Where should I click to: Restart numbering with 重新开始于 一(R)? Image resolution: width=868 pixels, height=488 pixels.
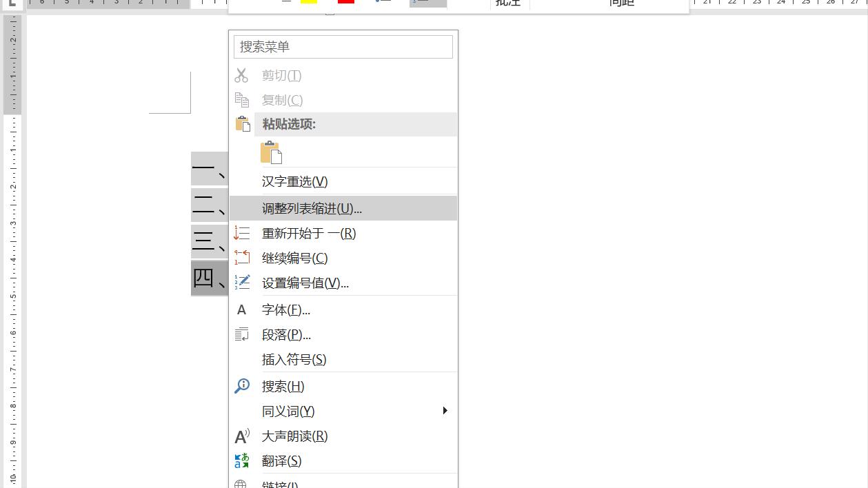[343, 233]
